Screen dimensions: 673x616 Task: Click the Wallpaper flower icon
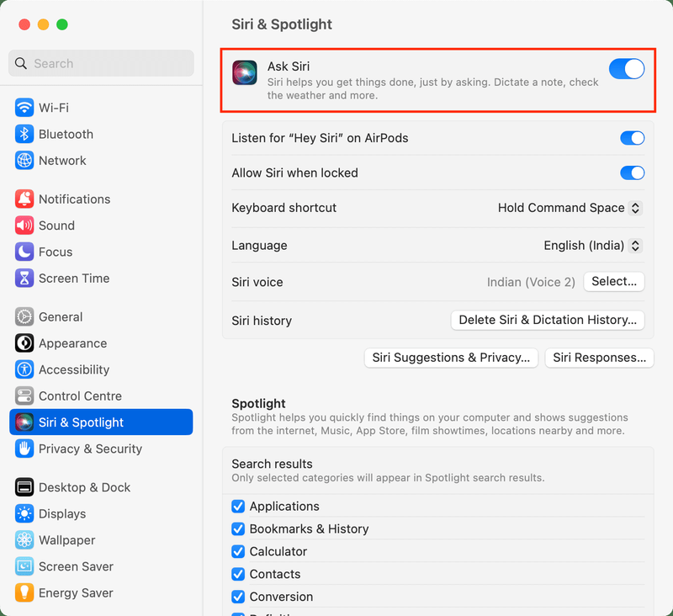pyautogui.click(x=24, y=540)
